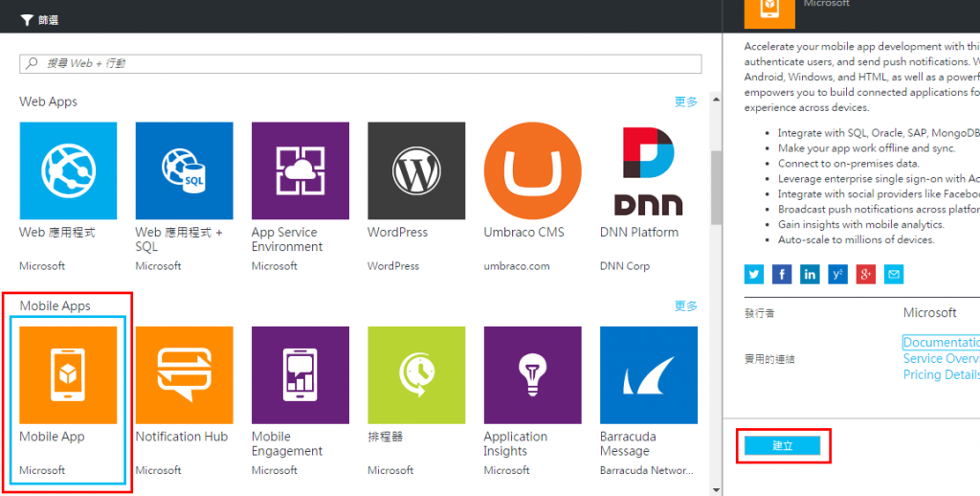Click 更多 next to Web Apps
980x496 pixels.
pos(686,101)
